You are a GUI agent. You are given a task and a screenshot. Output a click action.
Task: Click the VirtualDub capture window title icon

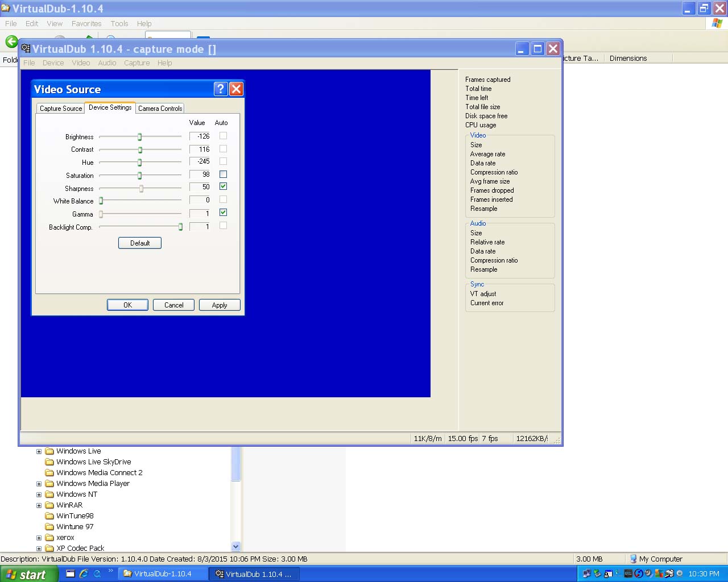[26, 49]
